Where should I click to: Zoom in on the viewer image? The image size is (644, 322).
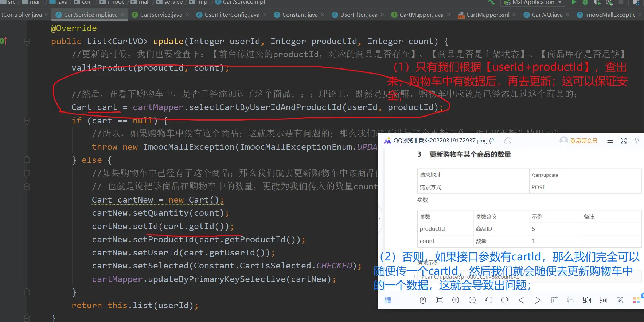456,300
